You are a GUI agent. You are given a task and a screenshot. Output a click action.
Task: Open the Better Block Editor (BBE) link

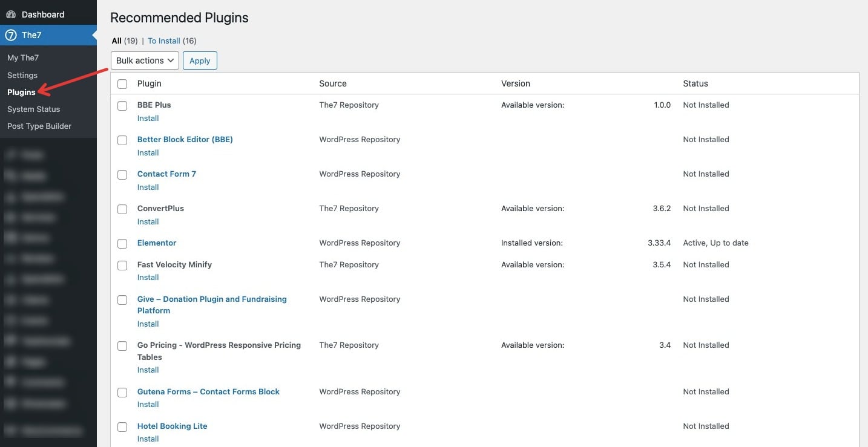coord(185,140)
